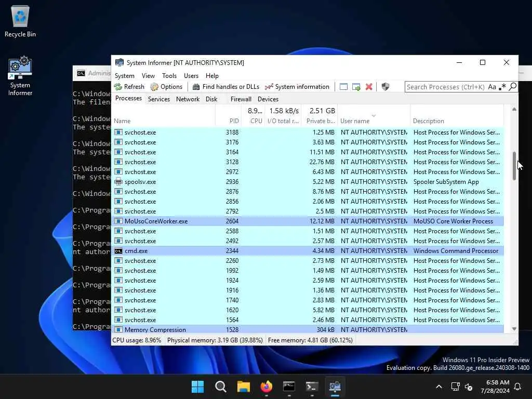Focus the Search Processes input field
532x399 pixels.
[445, 87]
